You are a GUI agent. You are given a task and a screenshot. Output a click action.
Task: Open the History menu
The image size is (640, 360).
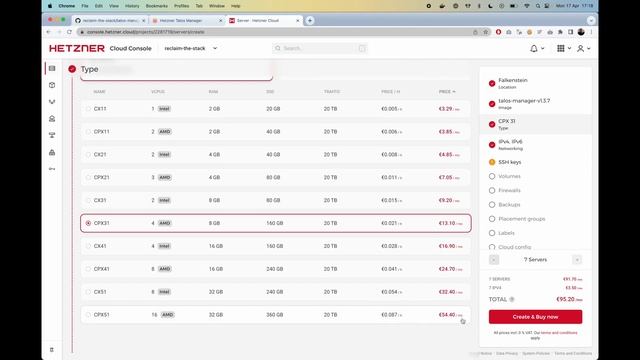click(x=132, y=6)
